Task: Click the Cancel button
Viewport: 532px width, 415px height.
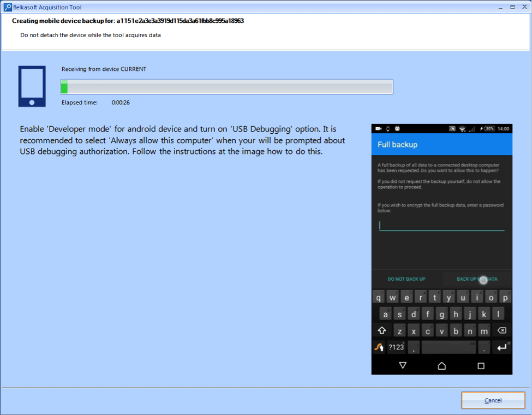Action: [x=493, y=400]
